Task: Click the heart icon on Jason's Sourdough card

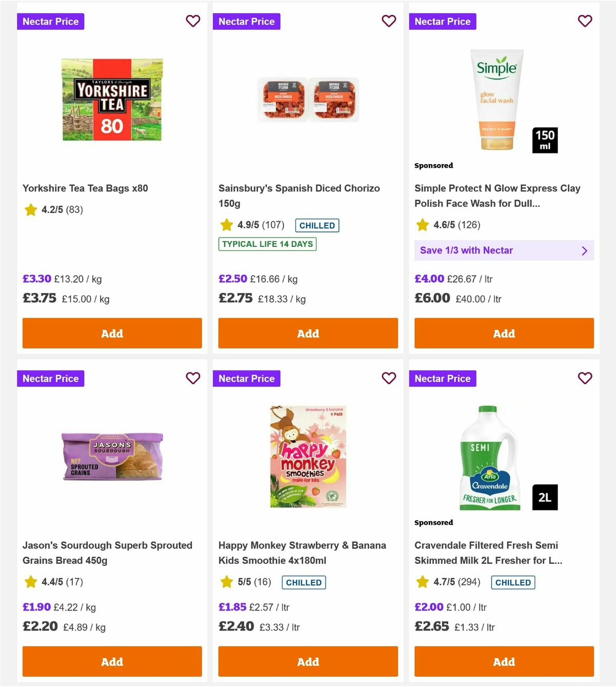Action: [192, 378]
